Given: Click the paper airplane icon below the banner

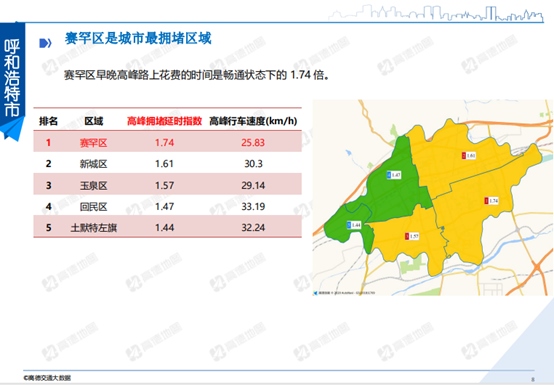Looking at the screenshot, I should coord(12,129).
